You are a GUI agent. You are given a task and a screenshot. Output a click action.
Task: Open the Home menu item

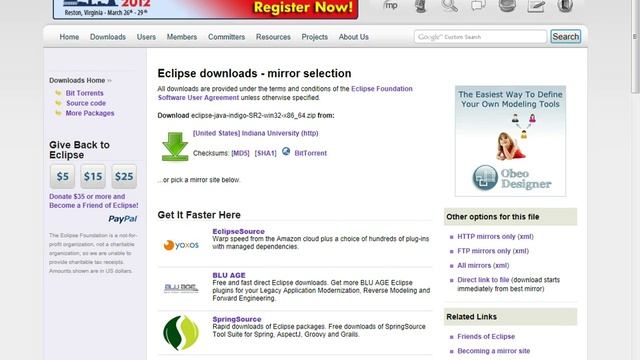69,37
